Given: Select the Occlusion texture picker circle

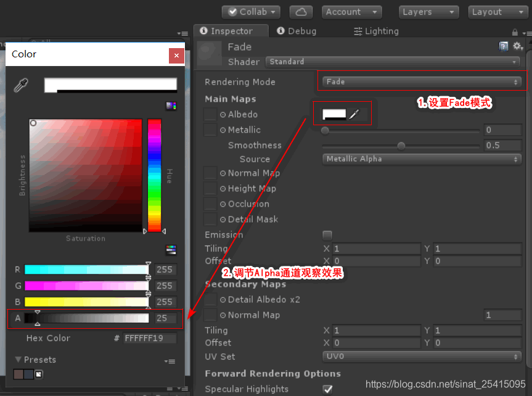Looking at the screenshot, I should tap(223, 204).
